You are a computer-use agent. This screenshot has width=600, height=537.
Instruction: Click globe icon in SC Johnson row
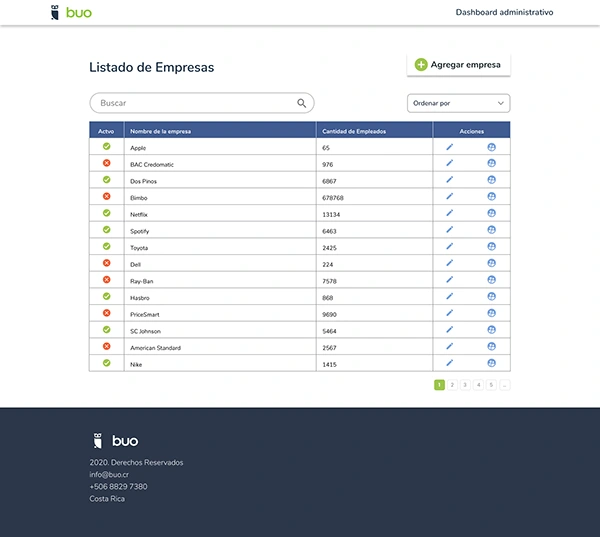click(x=492, y=330)
